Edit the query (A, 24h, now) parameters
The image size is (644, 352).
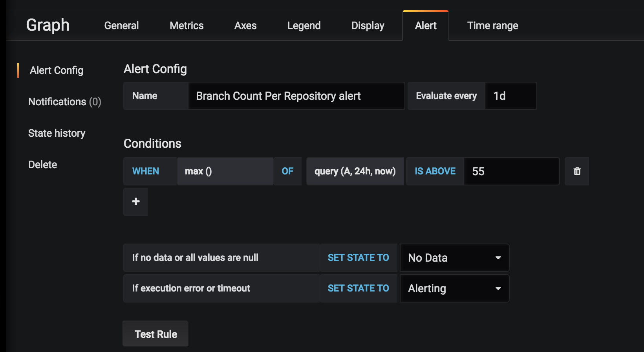[355, 171]
